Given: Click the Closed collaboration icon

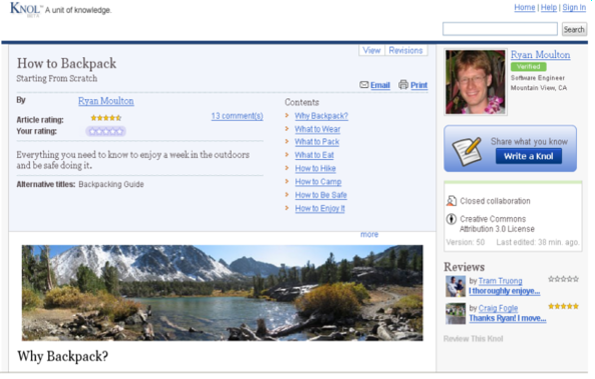Looking at the screenshot, I should pos(451,201).
